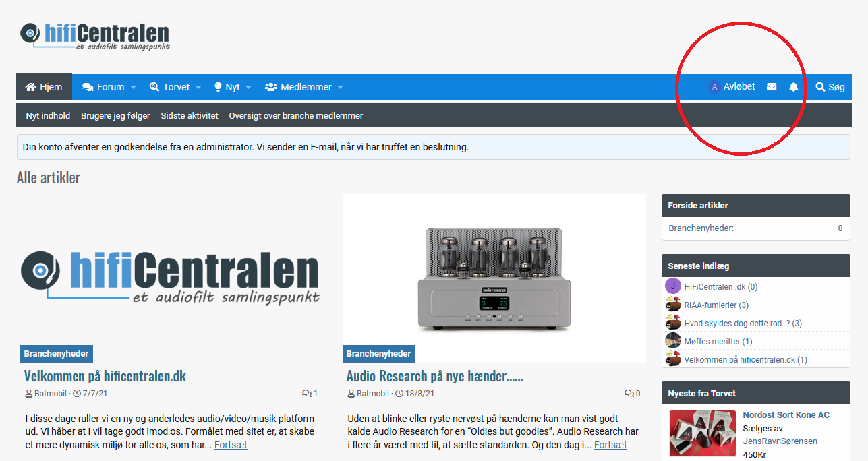Click author Batmobil on Velkommen article
The height and width of the screenshot is (461, 868).
[x=51, y=394]
